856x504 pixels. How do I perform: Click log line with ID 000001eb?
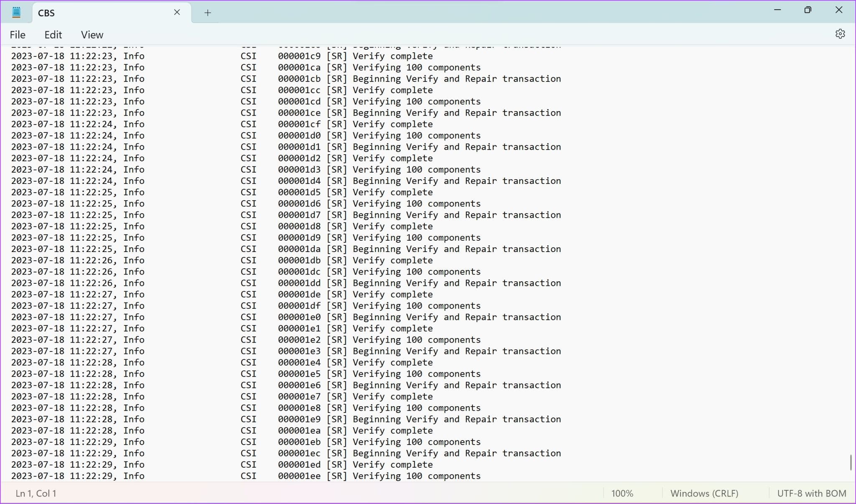[x=246, y=442]
